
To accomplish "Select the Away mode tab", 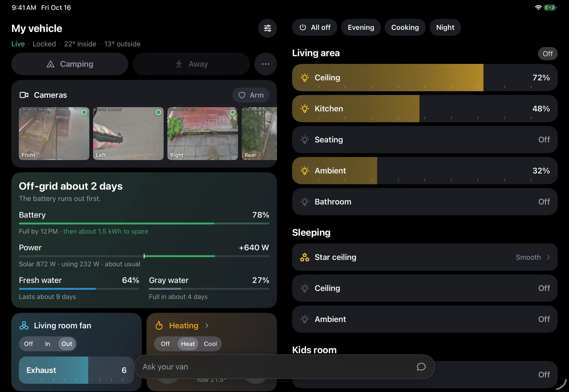I will pos(191,64).
